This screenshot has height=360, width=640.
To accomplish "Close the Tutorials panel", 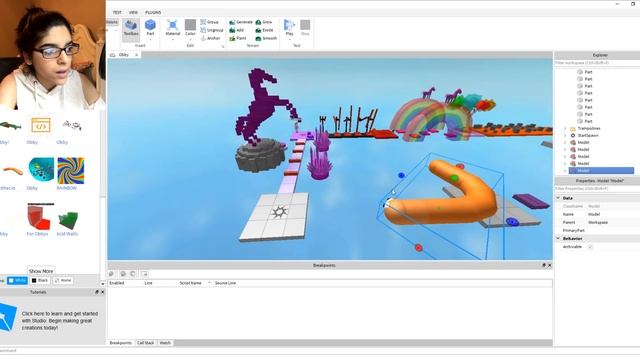I will [x=102, y=292].
